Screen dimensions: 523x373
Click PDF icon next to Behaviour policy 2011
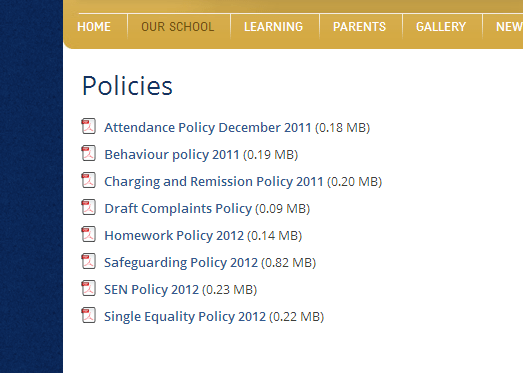coord(88,153)
